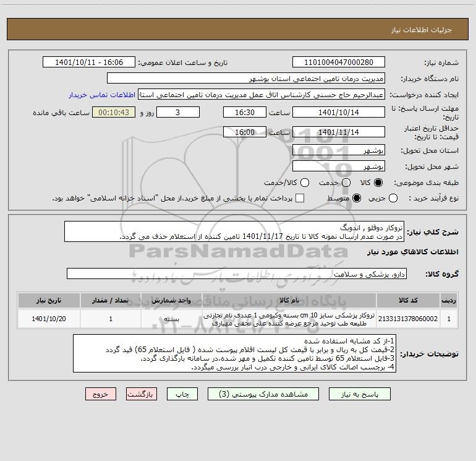Click the کد کالا column header
The width and height of the screenshot is (476, 461).
tap(408, 300)
